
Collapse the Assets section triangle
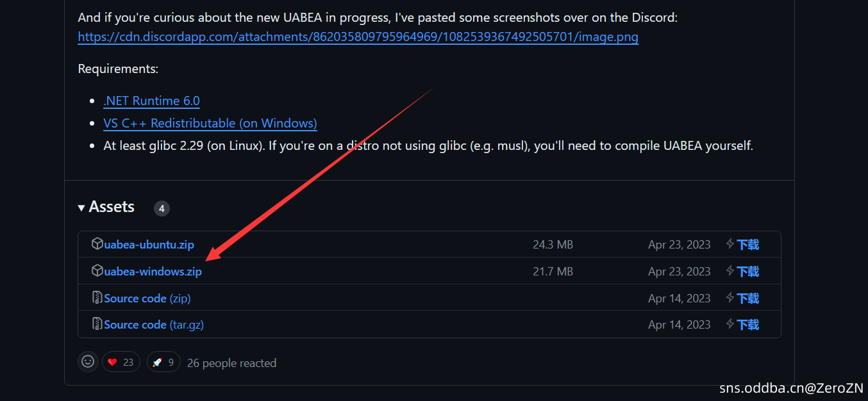(x=81, y=208)
